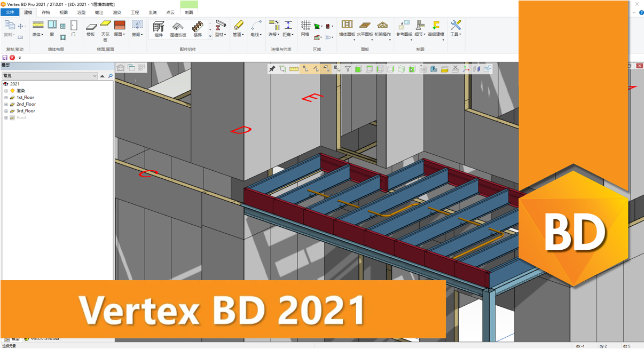Select the 3rd_Floor tree item label

coord(26,111)
